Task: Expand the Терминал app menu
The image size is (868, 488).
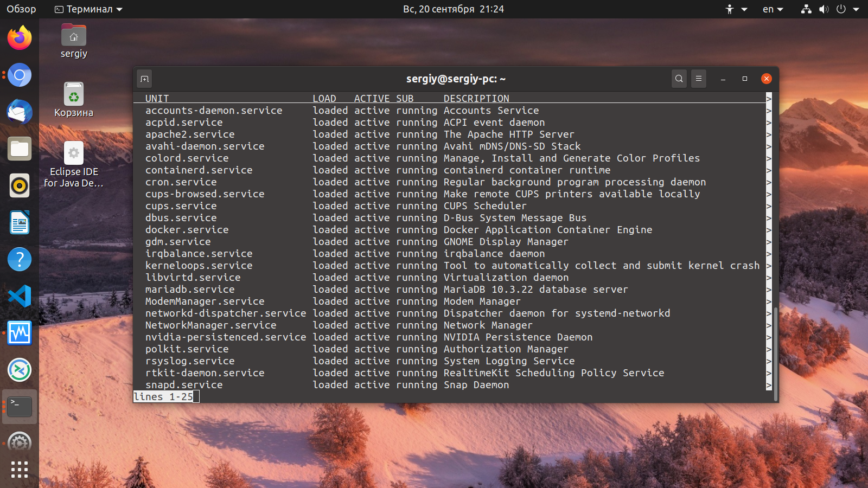Action: 88,9
